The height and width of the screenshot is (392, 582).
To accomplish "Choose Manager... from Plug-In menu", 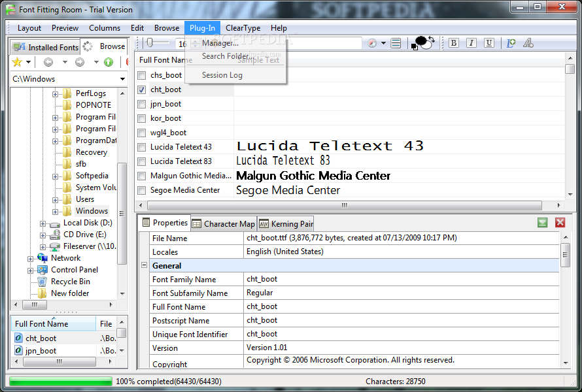I will tap(220, 43).
